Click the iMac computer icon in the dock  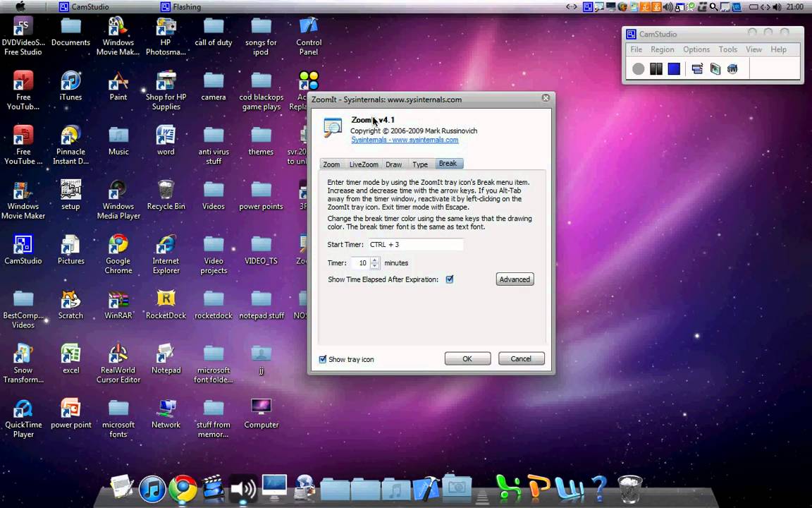click(x=273, y=488)
